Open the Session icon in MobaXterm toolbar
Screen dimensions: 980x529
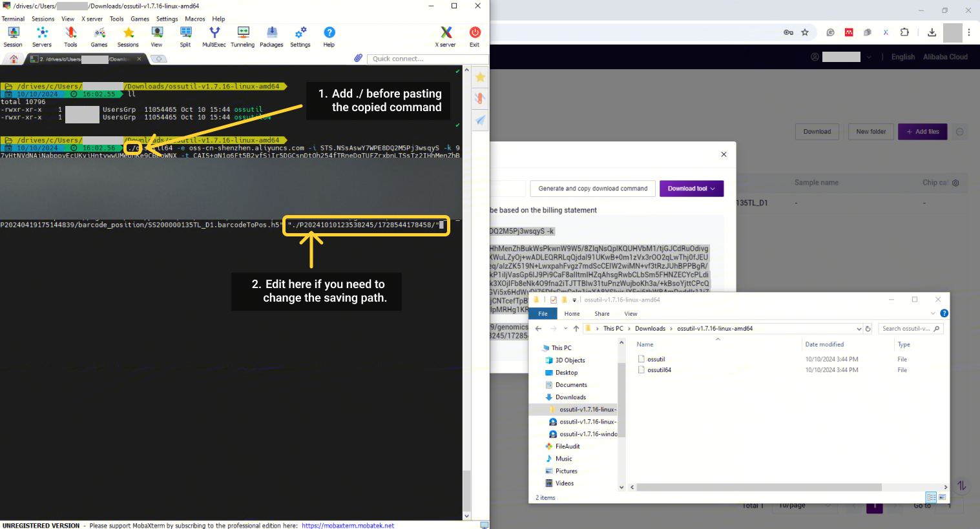(13, 36)
